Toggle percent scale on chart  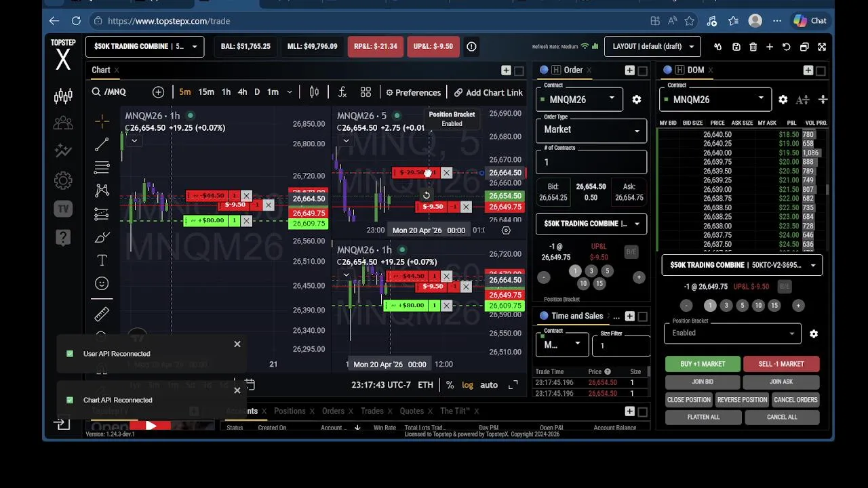(x=450, y=385)
